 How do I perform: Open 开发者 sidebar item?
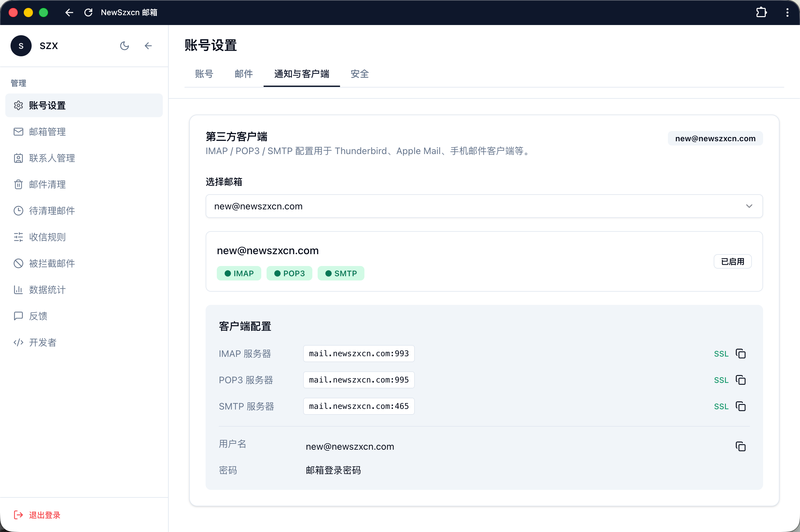coord(84,342)
